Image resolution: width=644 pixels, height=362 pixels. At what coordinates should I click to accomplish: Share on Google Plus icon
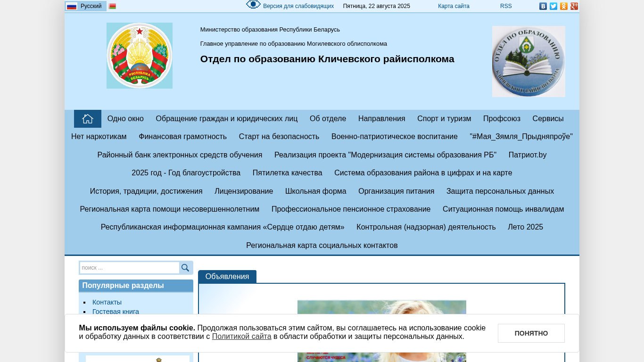pyautogui.click(x=574, y=6)
